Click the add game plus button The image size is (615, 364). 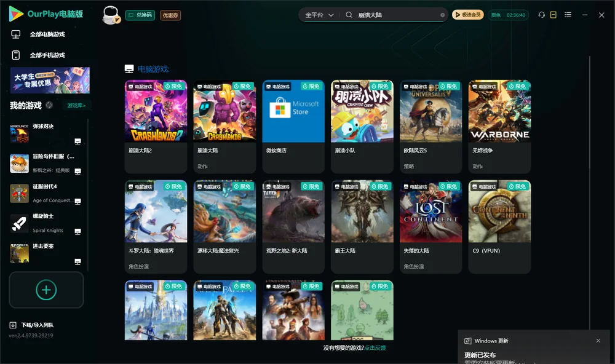pyautogui.click(x=46, y=290)
